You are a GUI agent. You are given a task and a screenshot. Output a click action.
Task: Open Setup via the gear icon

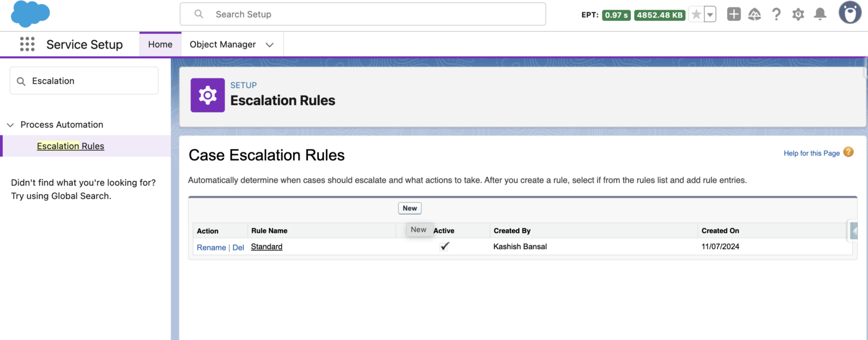(x=798, y=14)
